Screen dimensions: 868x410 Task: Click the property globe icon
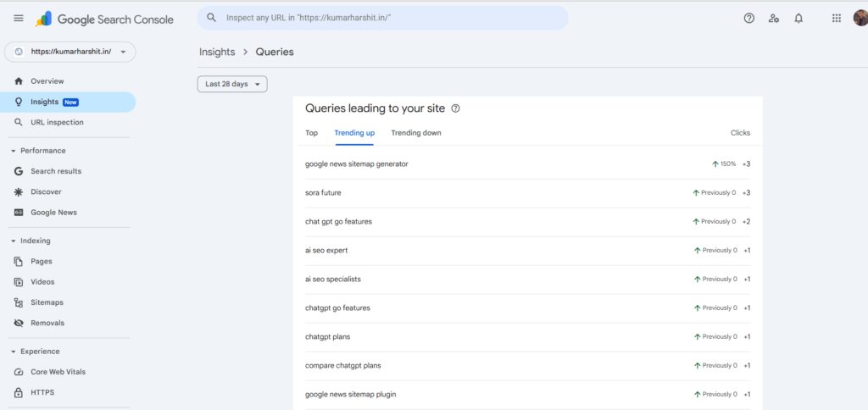[x=19, y=52]
